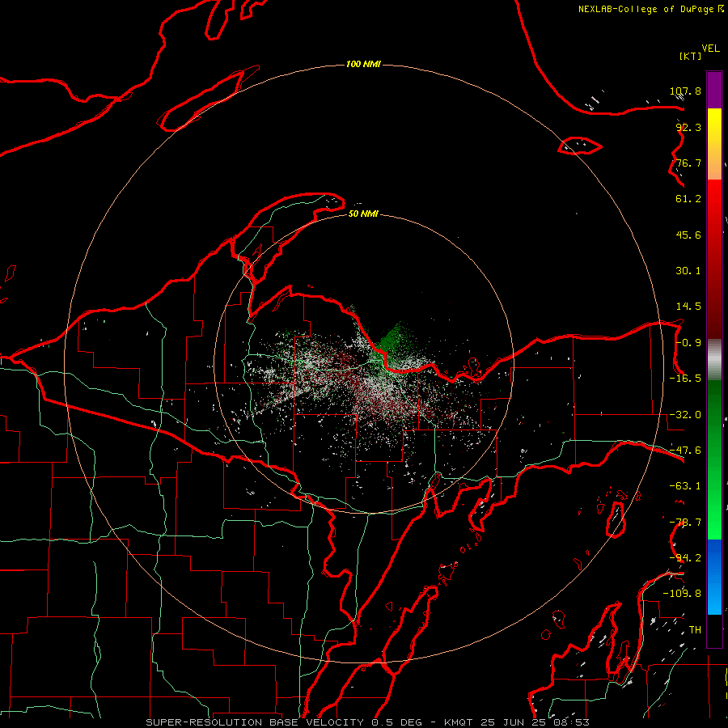
Task: Click the KMQT station identifier in the caption
Action: (459, 722)
